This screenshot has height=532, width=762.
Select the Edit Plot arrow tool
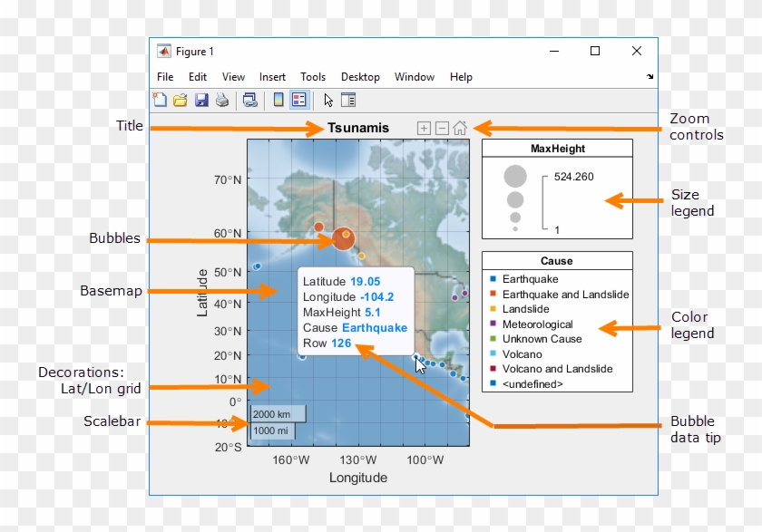[x=328, y=100]
